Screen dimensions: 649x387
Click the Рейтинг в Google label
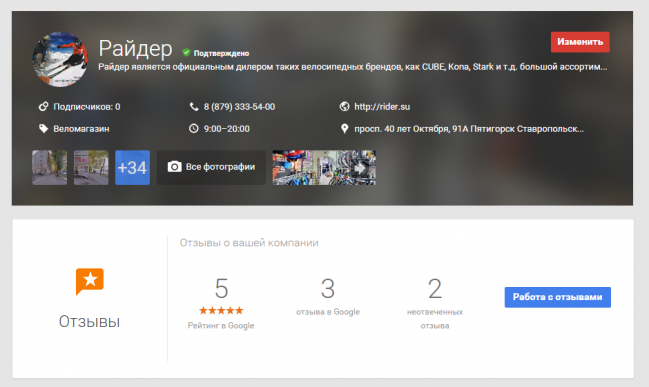221,326
